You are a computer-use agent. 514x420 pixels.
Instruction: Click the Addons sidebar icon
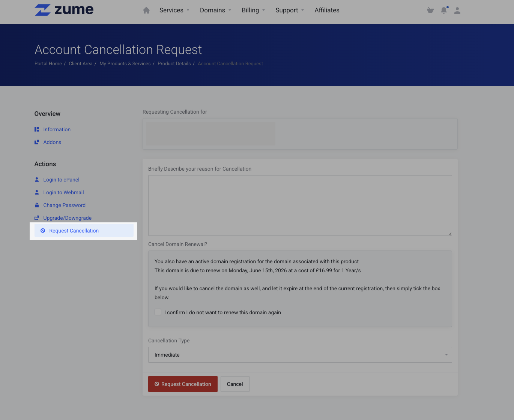click(37, 142)
